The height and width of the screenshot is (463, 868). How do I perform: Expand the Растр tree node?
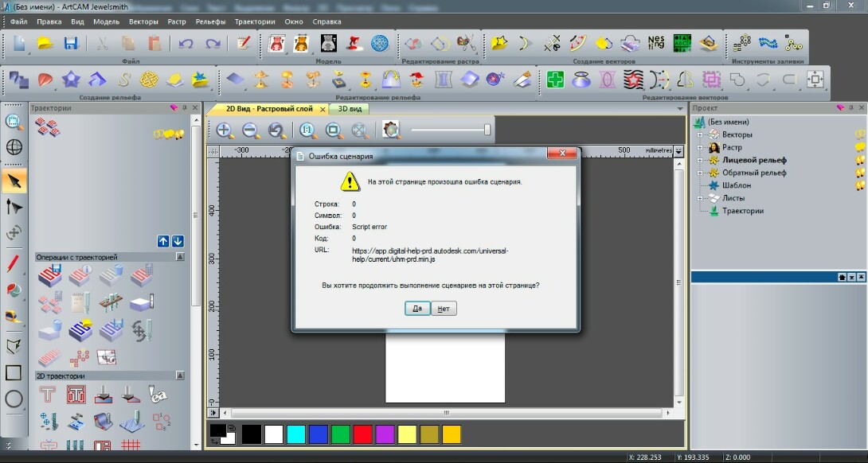[700, 147]
